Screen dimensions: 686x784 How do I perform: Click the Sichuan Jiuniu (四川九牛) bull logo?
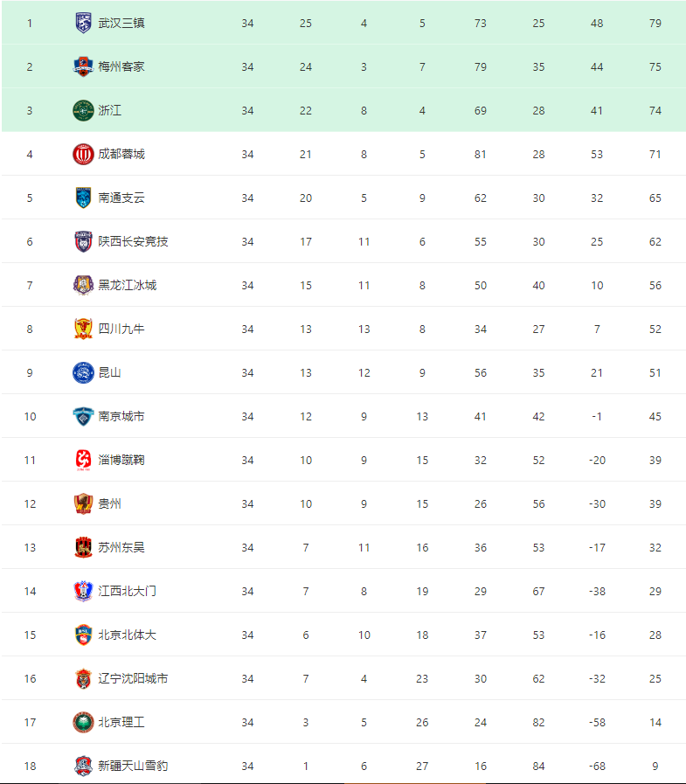point(83,329)
